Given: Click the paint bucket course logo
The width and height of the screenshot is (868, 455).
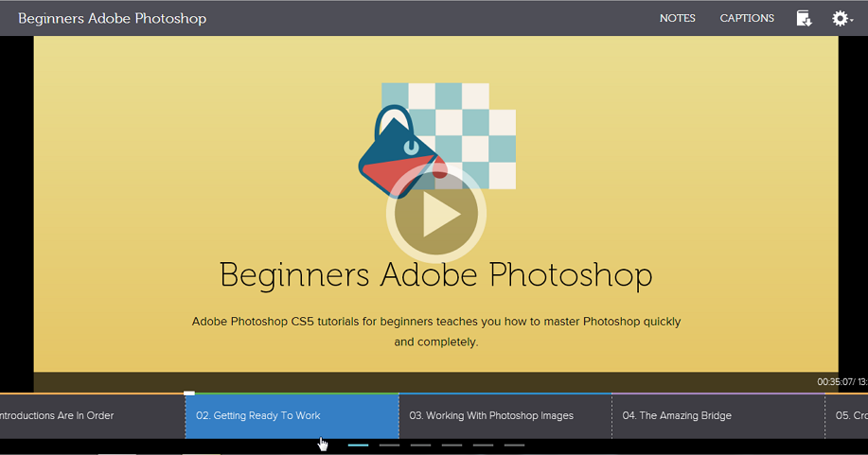Looking at the screenshot, I should click(436, 141).
